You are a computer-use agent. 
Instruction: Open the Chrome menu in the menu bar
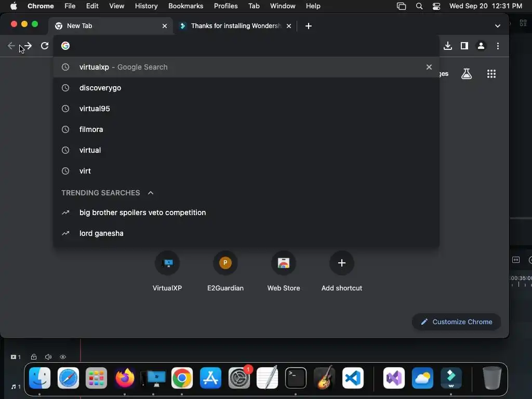(x=41, y=6)
